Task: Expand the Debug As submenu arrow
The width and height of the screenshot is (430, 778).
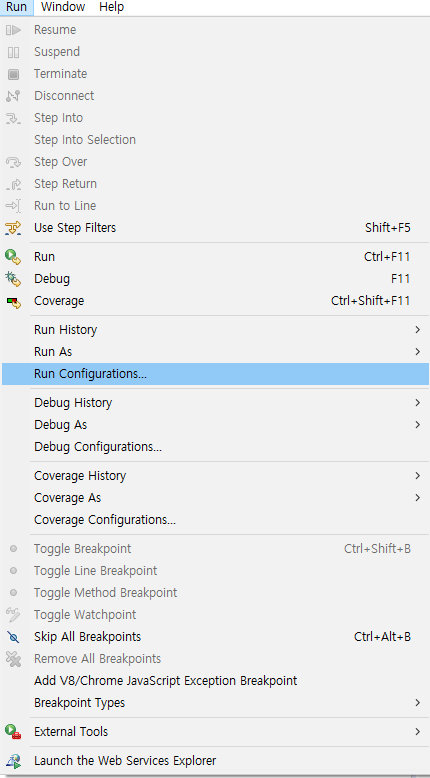Action: click(418, 425)
